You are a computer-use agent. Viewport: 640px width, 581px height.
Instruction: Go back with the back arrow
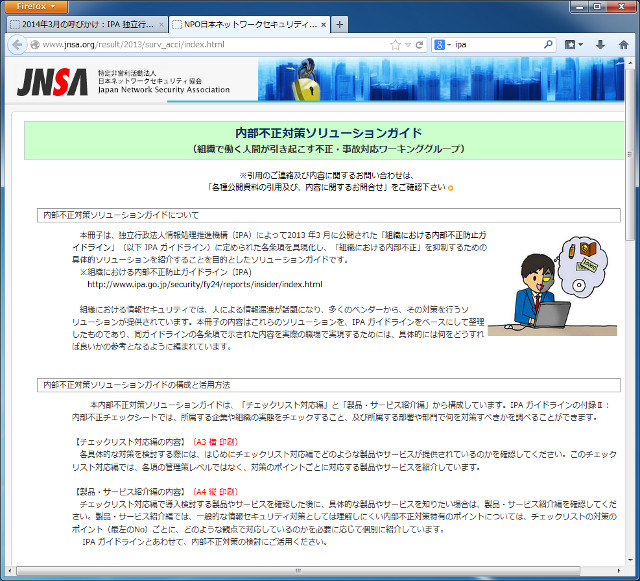pos(17,45)
